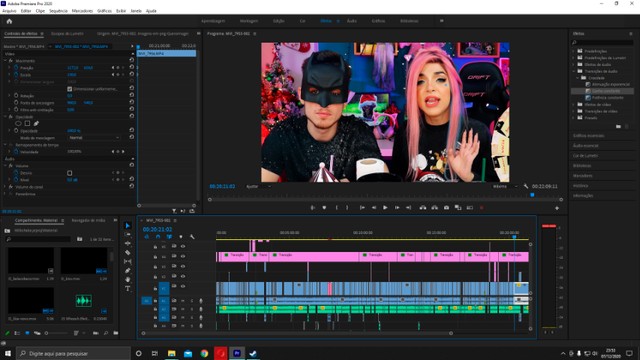This screenshot has height=360, width=640.
Task: Open the Lumetri Color panel
Action: (x=585, y=156)
